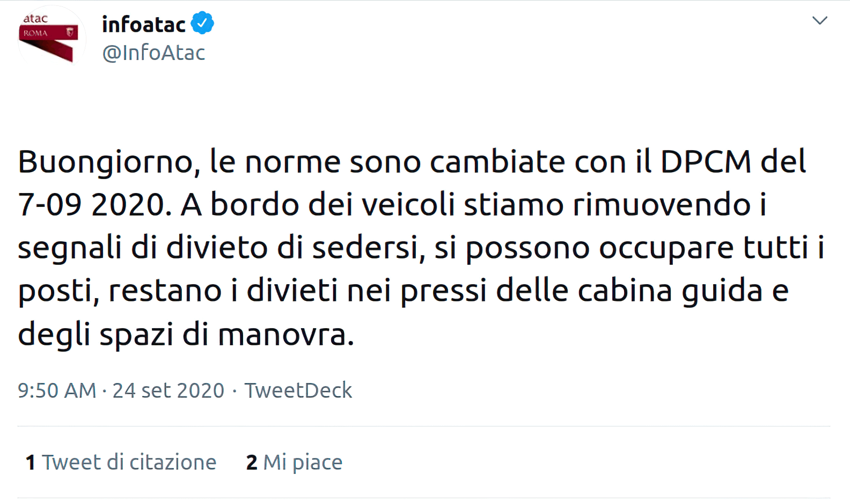Click the 24 set 2020 date

click(168, 390)
